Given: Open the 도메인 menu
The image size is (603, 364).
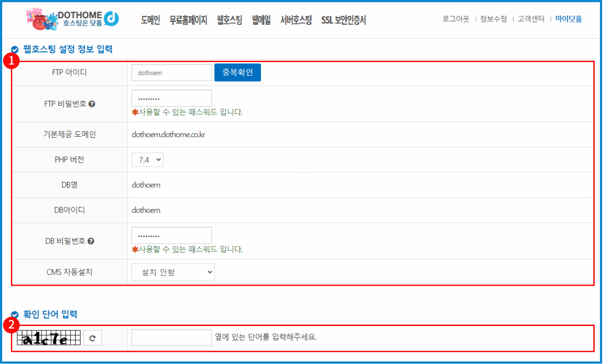Looking at the screenshot, I should 150,20.
